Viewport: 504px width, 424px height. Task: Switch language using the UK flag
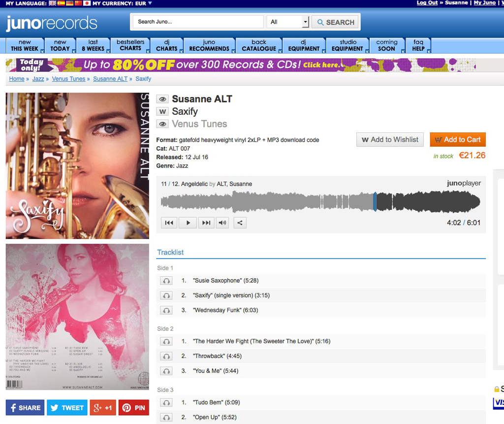coord(52,3)
